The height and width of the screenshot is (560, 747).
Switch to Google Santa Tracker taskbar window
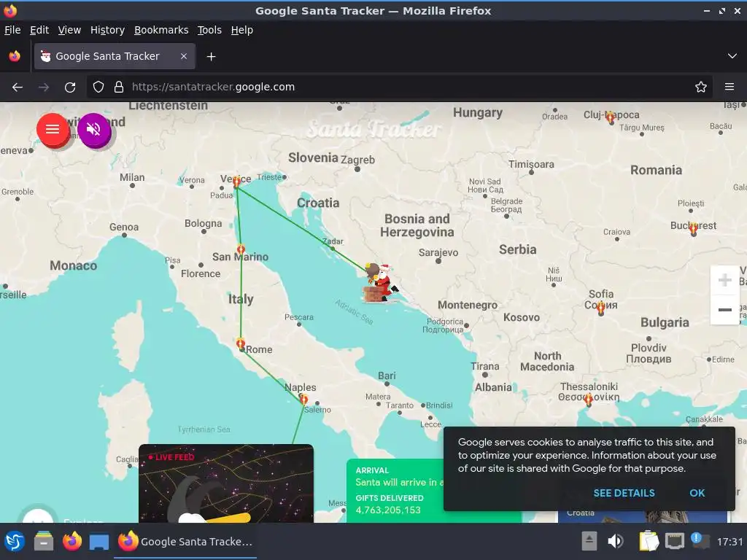pyautogui.click(x=185, y=542)
